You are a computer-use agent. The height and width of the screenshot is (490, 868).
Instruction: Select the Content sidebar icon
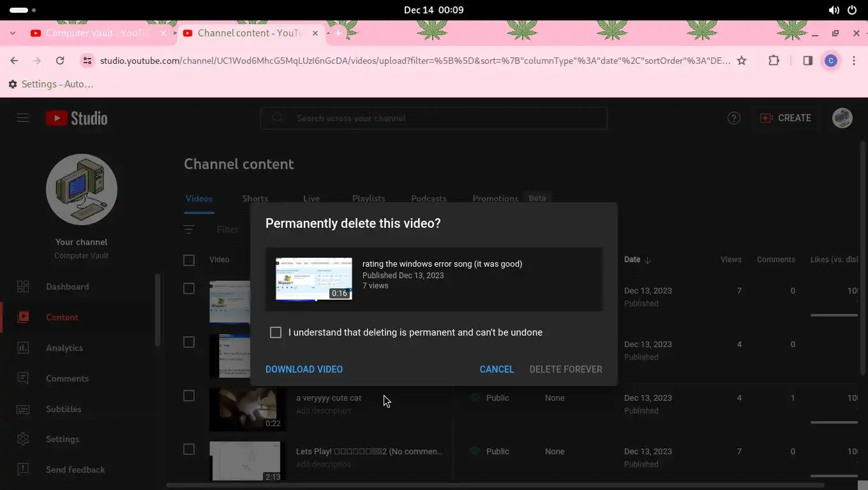click(x=23, y=317)
